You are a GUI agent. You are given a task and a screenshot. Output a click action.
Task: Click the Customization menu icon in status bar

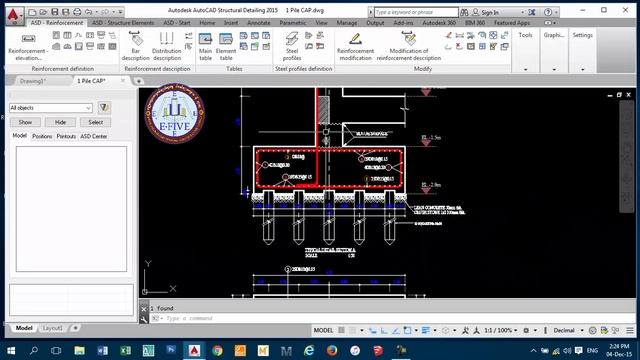pos(630,330)
